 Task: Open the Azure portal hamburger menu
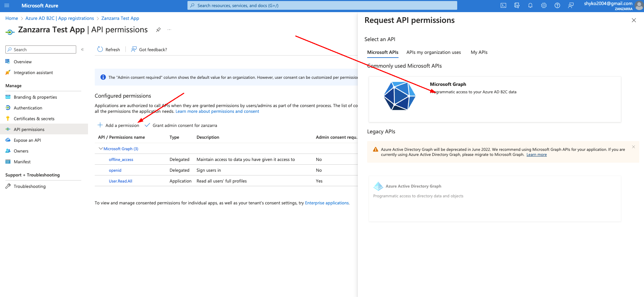7,5
